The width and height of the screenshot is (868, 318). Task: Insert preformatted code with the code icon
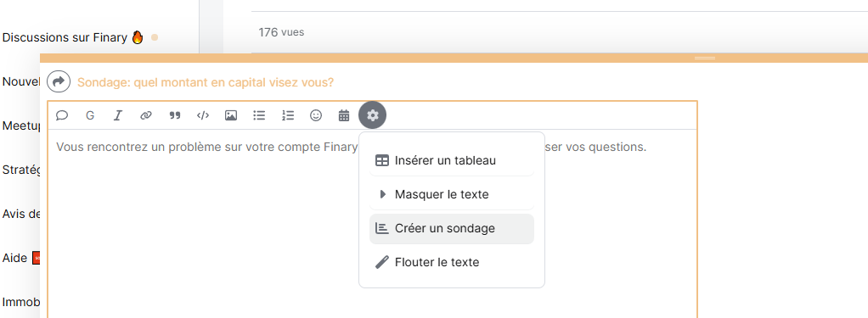203,115
